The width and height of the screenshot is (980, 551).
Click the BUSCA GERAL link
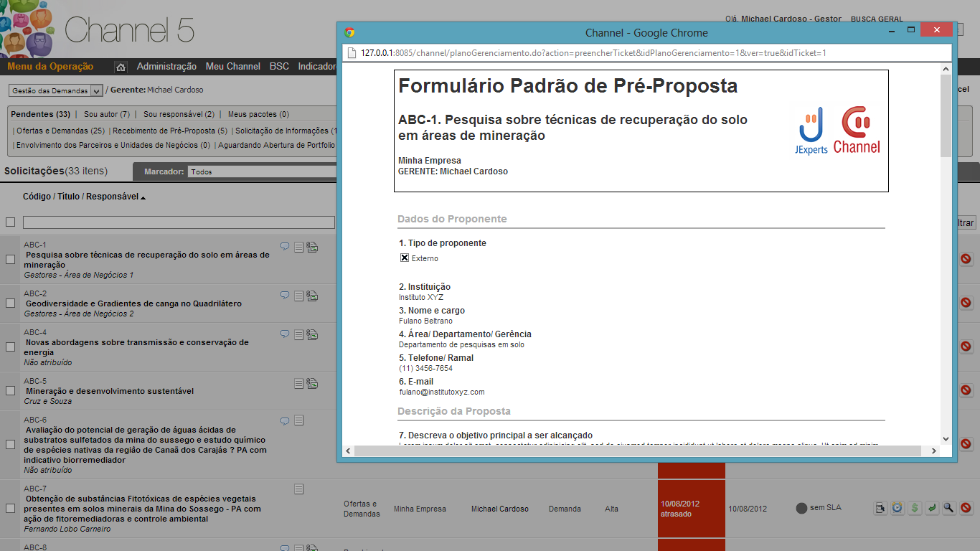(877, 19)
